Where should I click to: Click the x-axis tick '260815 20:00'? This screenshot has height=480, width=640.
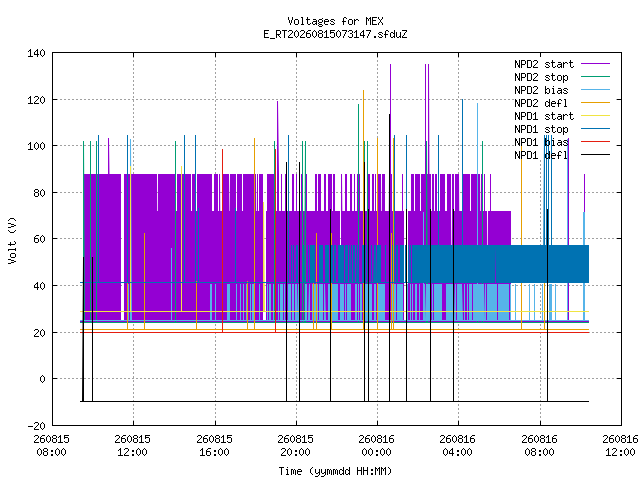(295, 446)
